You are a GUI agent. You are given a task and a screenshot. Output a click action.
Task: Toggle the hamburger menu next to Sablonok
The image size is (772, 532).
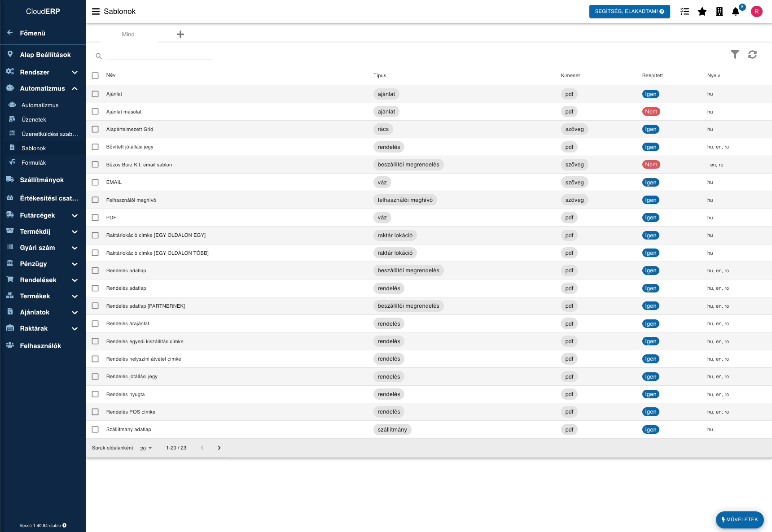click(96, 12)
